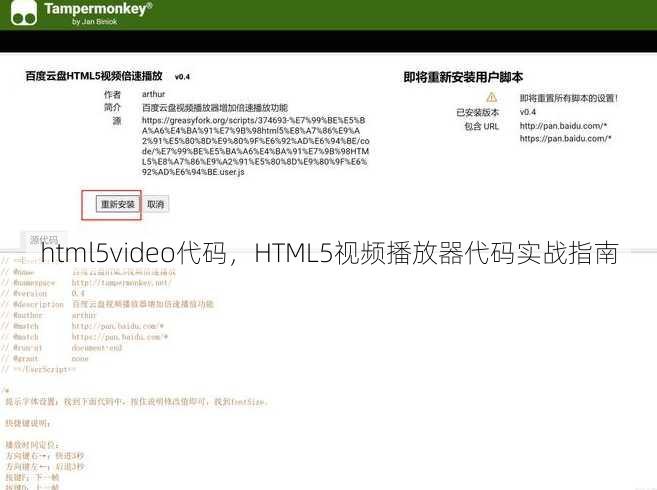This screenshot has height=490, width=657.
Task: Click the @description line in source code
Action: [x=107, y=304]
